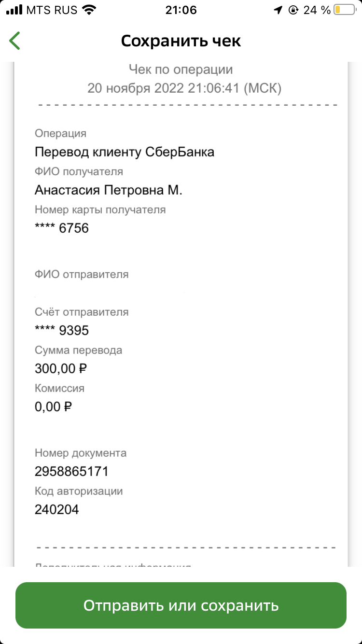Tap recipient card number **** 6756
Screen dimensions: 362x644
(62, 228)
